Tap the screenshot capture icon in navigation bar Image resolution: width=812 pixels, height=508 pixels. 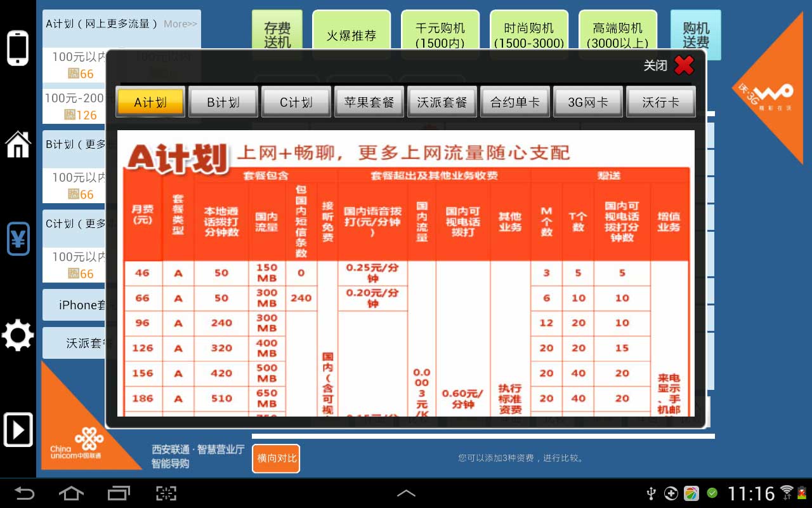pyautogui.click(x=166, y=493)
